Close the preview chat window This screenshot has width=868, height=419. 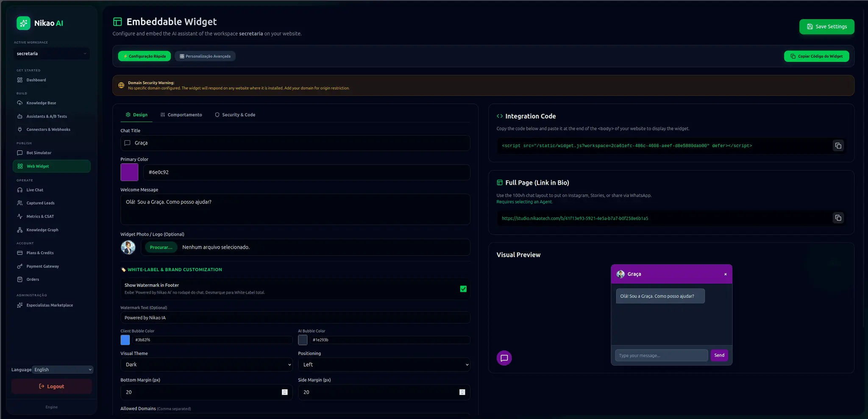726,274
